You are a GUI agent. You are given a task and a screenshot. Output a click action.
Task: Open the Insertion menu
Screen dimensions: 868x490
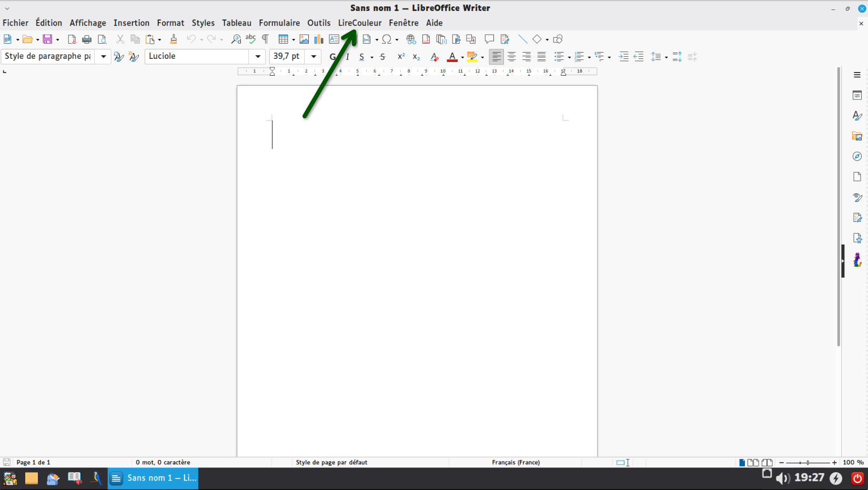tap(132, 23)
